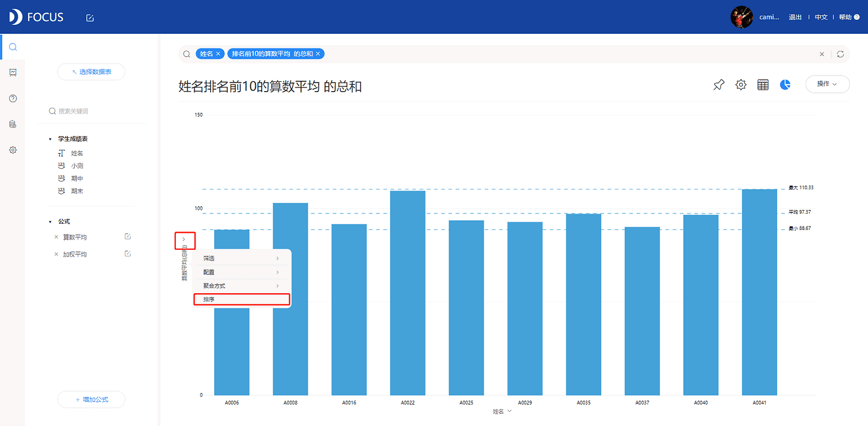The width and height of the screenshot is (868, 426).
Task: Click 增加公式 button
Action: click(x=91, y=399)
